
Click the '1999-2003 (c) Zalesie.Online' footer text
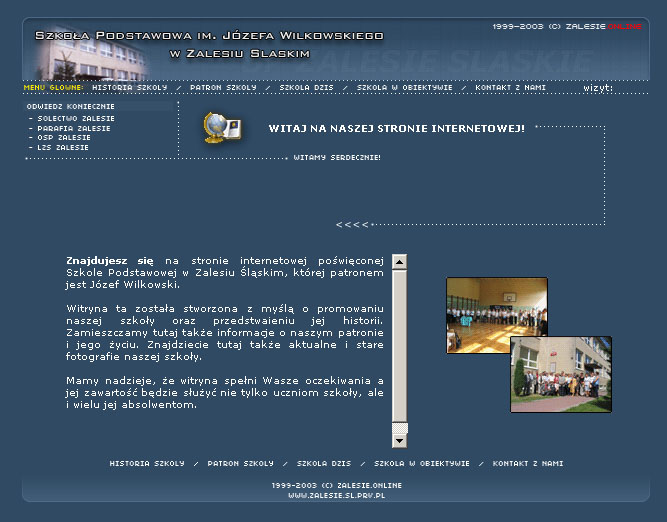(x=336, y=485)
